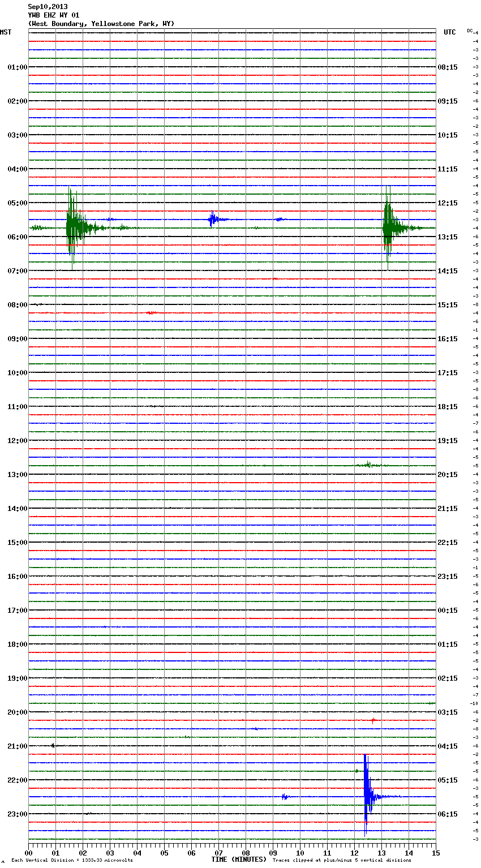Click minute tick label "00" on time axis
The height and width of the screenshot is (868, 481).
tap(28, 853)
